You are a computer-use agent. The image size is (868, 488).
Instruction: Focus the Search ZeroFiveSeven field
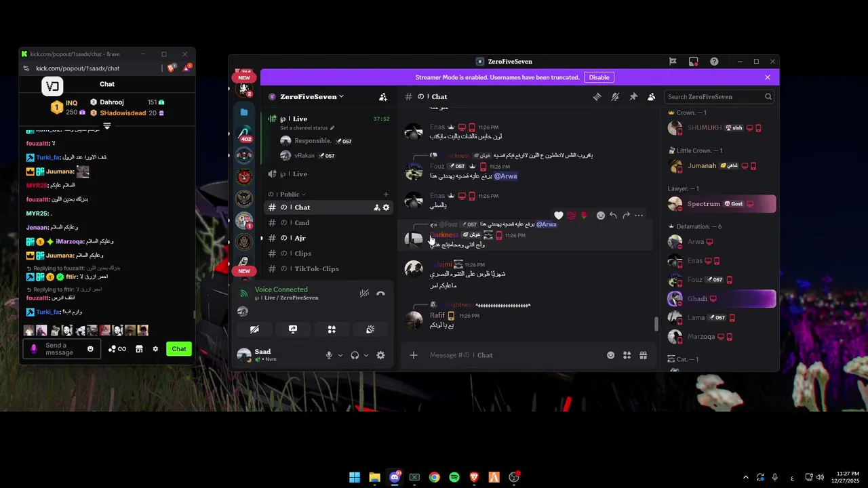click(719, 97)
